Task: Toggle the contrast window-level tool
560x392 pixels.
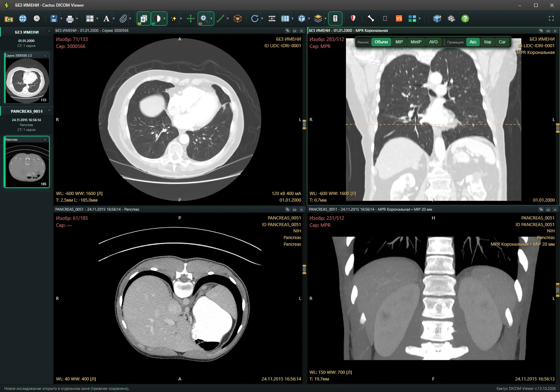Action: pos(157,19)
